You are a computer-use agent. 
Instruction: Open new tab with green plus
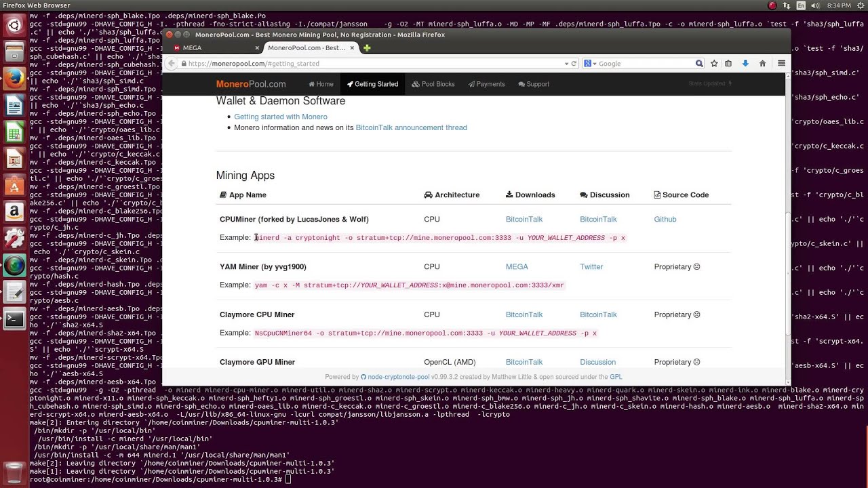367,48
